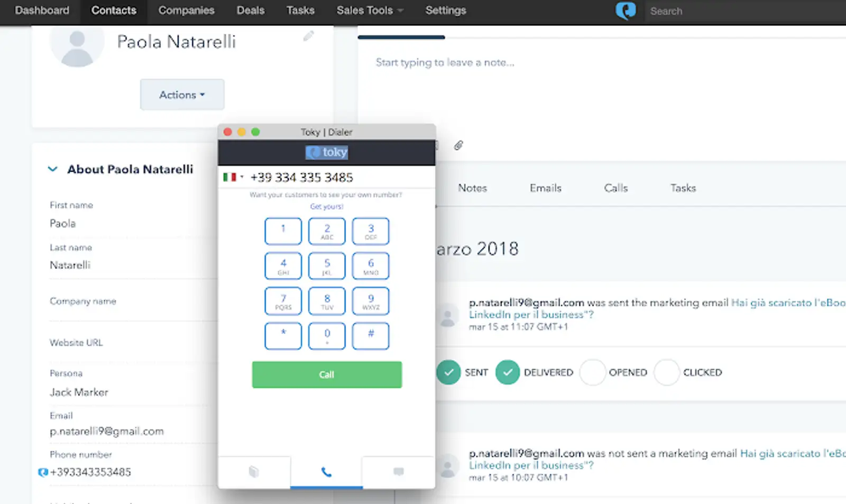Switch to the Emails timeline filter tab
846x504 pixels.
[546, 188]
